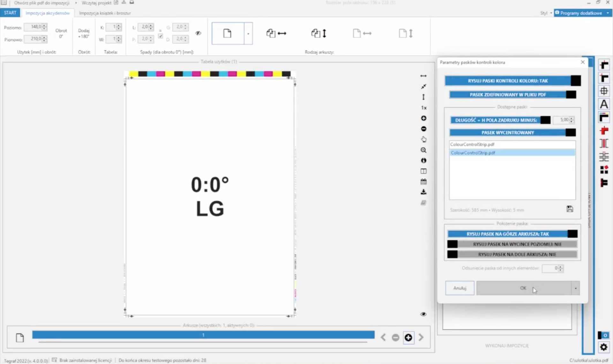Image resolution: width=613 pixels, height=364 pixels.
Task: Click the text marks 'A' icon
Action: (x=604, y=104)
